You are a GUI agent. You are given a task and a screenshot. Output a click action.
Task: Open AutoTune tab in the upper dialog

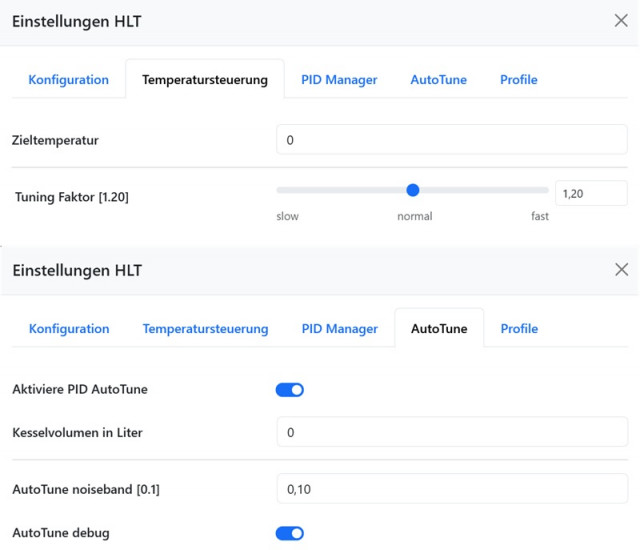[438, 80]
